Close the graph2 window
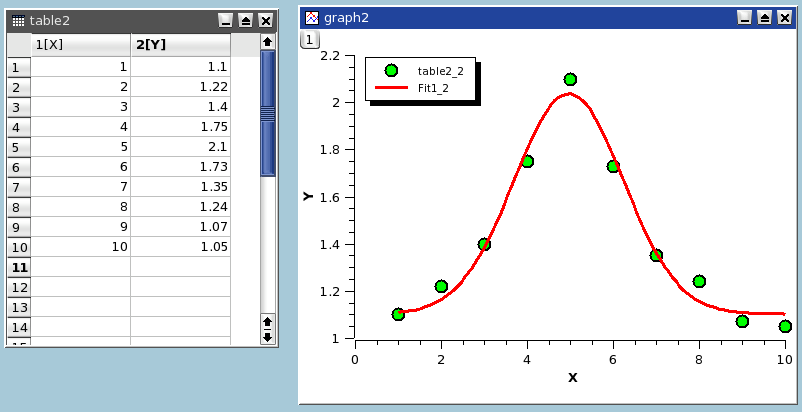 click(784, 17)
